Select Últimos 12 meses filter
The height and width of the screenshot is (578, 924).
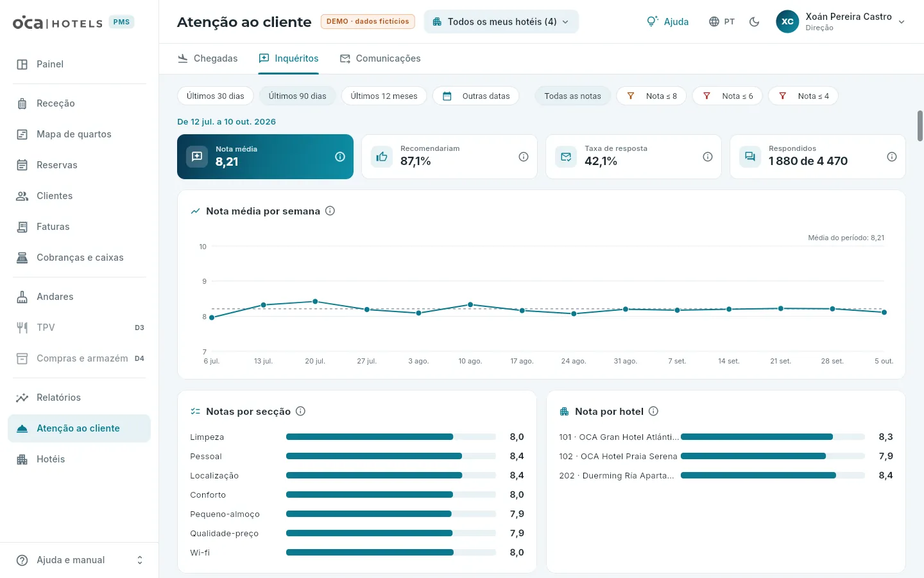(384, 96)
